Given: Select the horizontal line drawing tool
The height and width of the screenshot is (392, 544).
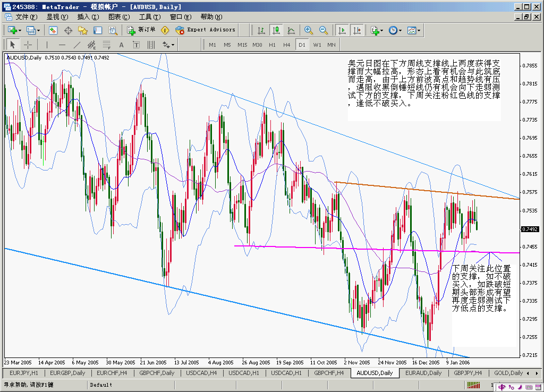Looking at the screenshot, I should 62,45.
